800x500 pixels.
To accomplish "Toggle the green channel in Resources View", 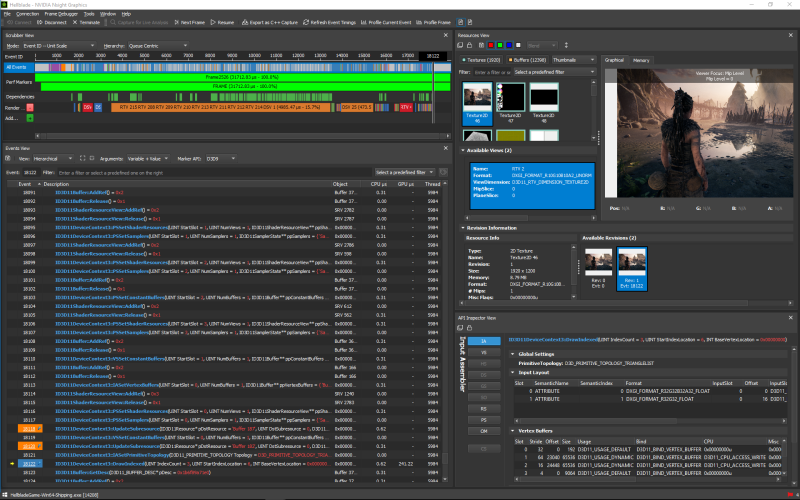I will tap(502, 45).
